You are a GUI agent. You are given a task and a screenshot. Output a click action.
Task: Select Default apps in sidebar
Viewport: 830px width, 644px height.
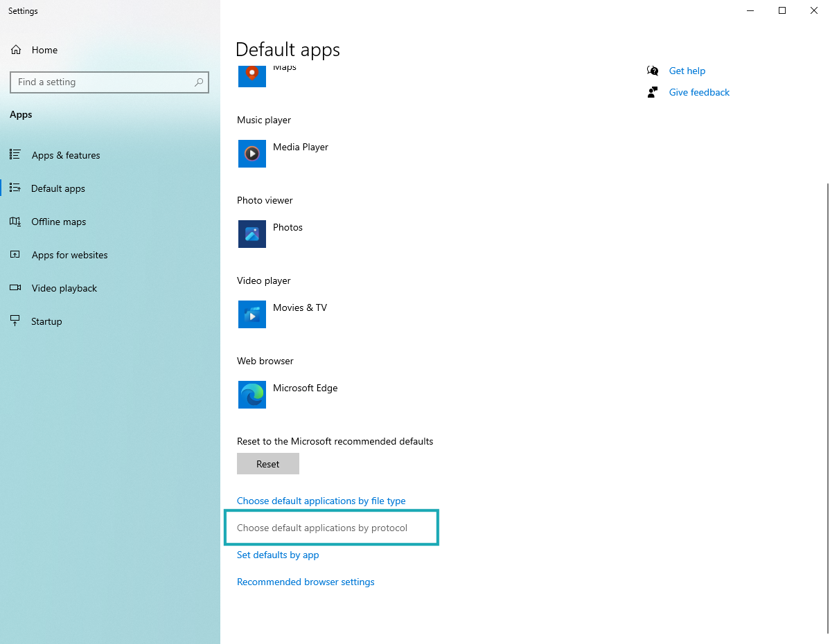110,188
